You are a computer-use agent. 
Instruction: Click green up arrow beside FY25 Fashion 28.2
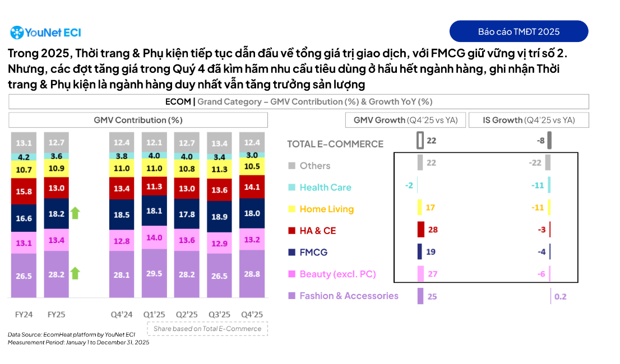(75, 273)
